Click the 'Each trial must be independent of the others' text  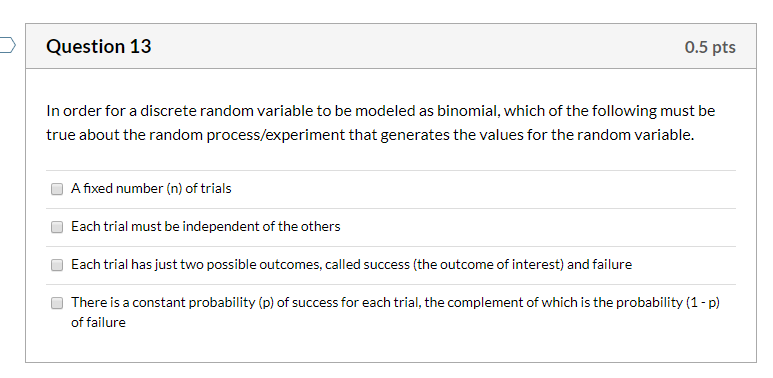point(206,227)
